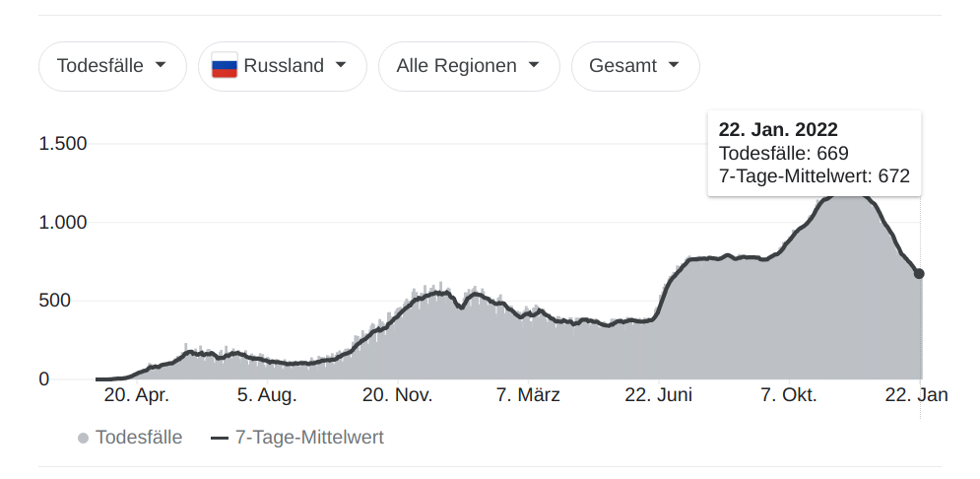This screenshot has width=980, height=479.
Task: Click the 20. Nov. x-axis label
Action: (x=397, y=395)
